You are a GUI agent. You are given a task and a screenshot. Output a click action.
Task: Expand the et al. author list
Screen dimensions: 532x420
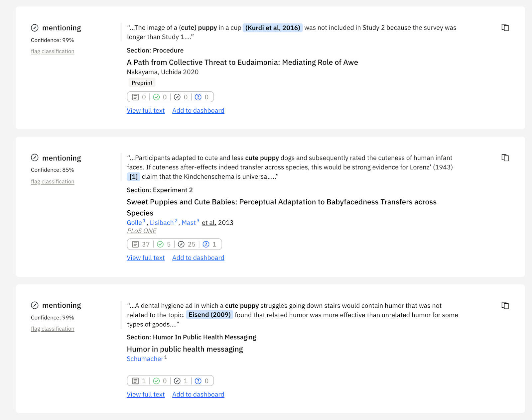pos(209,223)
